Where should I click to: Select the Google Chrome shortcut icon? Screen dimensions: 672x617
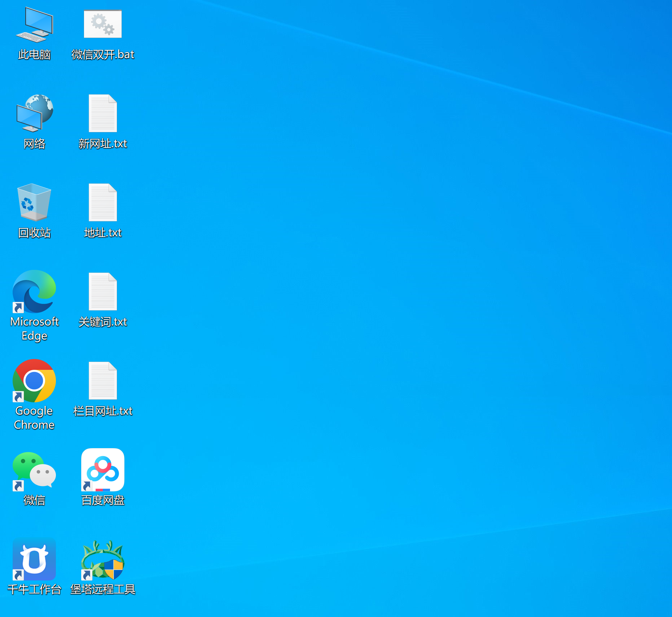34,381
